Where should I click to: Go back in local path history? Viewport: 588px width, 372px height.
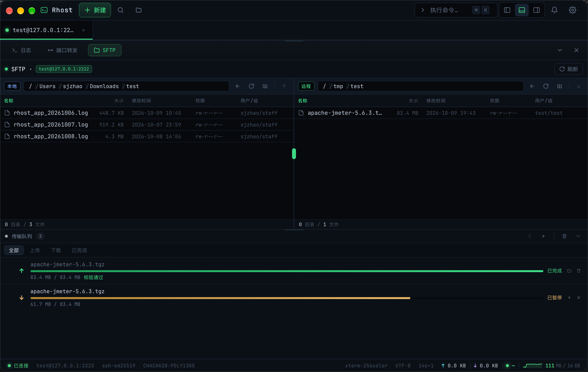(x=238, y=86)
